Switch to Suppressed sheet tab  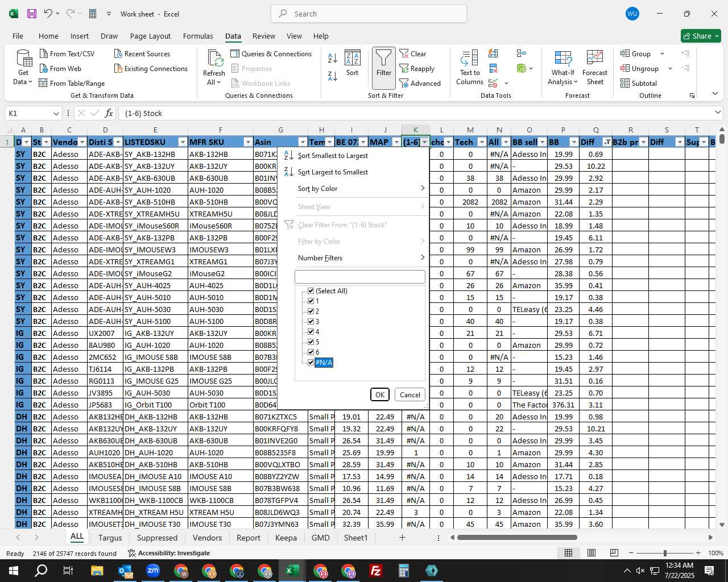point(157,538)
